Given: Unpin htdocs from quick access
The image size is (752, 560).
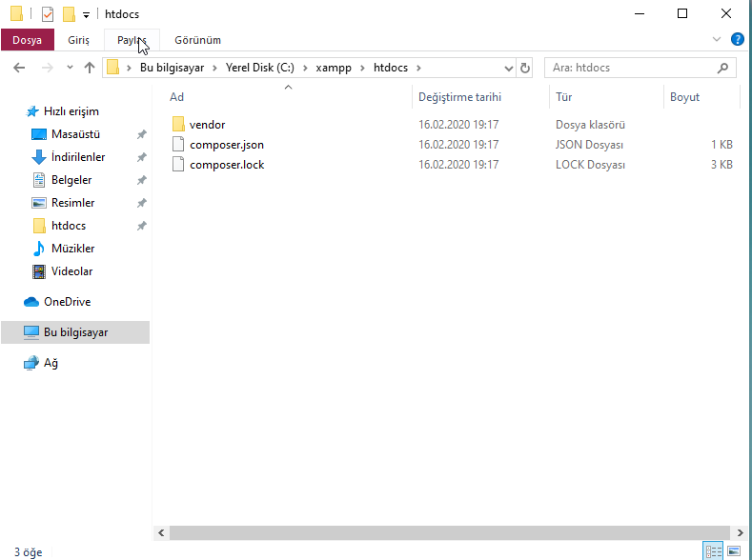Looking at the screenshot, I should (x=141, y=226).
